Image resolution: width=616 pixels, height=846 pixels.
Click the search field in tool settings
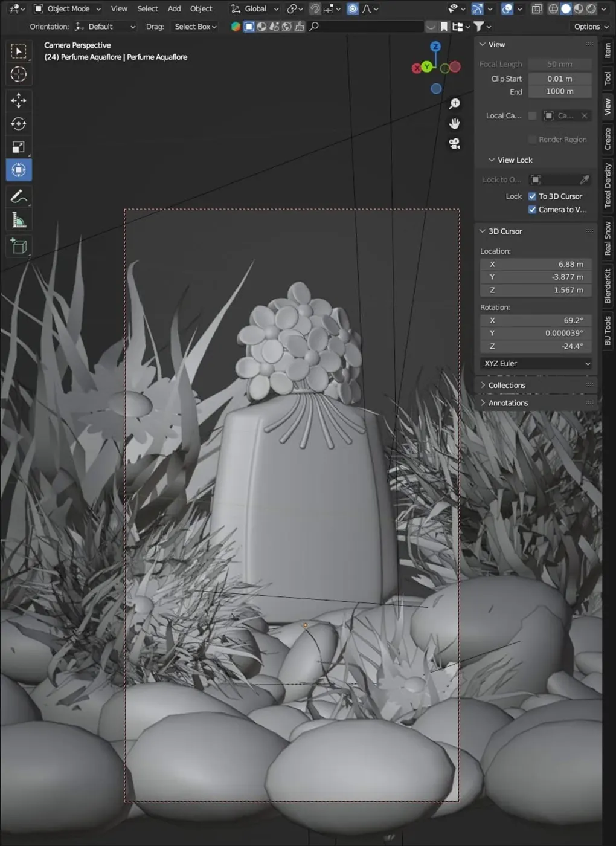(x=365, y=27)
